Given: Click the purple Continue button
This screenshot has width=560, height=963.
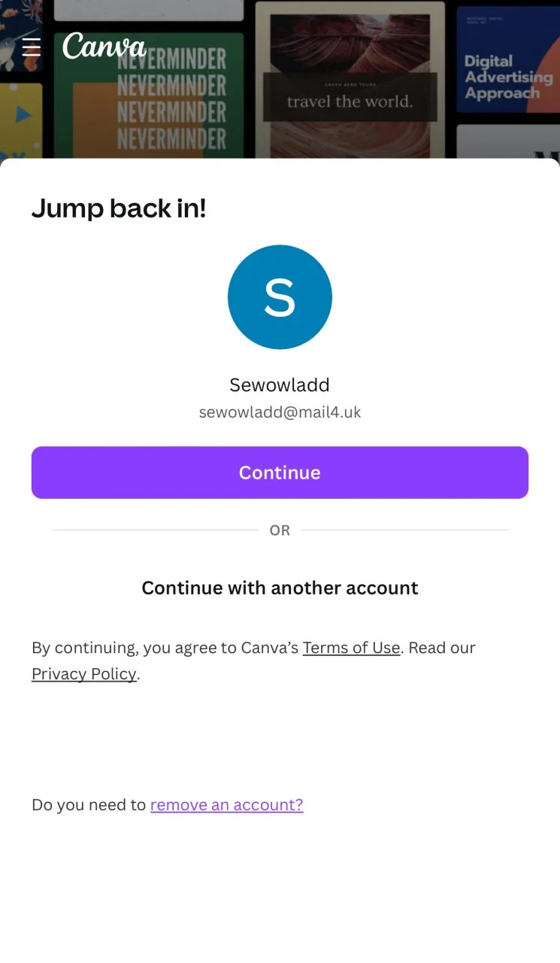Looking at the screenshot, I should [280, 472].
